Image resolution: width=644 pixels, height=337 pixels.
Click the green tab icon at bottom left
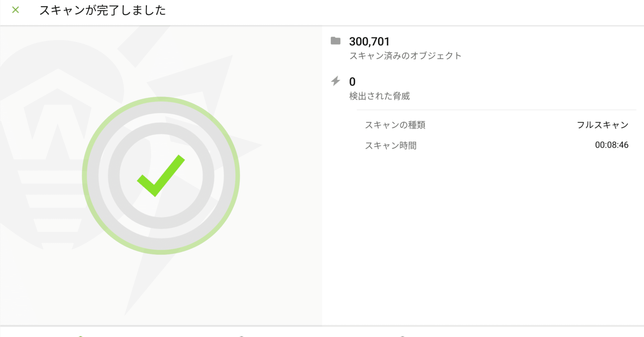[80, 336]
